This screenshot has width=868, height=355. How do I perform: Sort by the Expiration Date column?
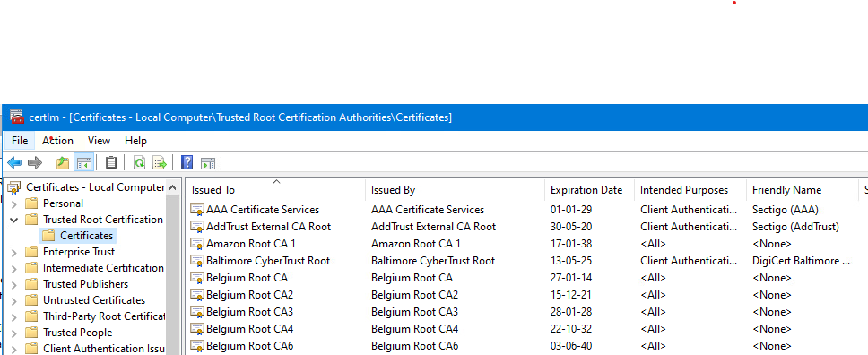point(589,190)
